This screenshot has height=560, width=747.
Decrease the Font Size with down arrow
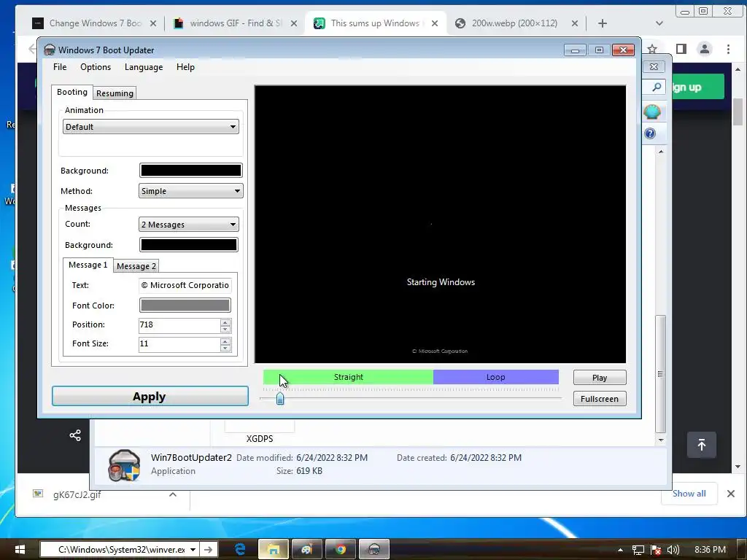(225, 348)
